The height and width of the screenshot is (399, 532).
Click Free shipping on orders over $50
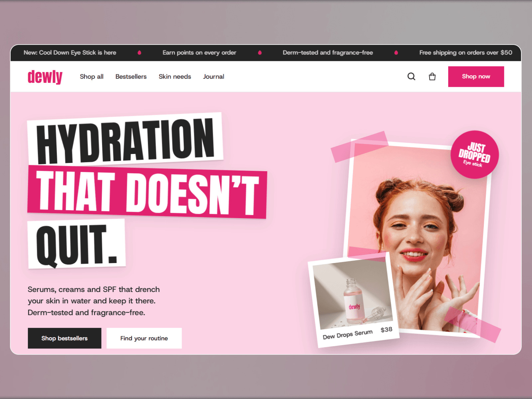465,53
